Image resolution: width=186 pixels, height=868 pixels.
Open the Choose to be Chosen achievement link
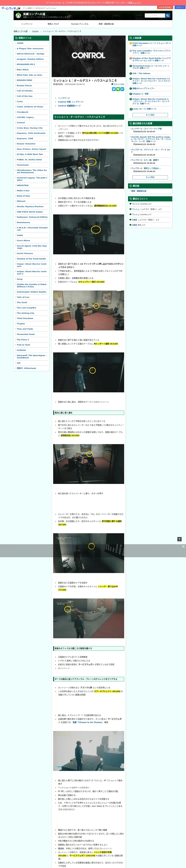(88, 722)
